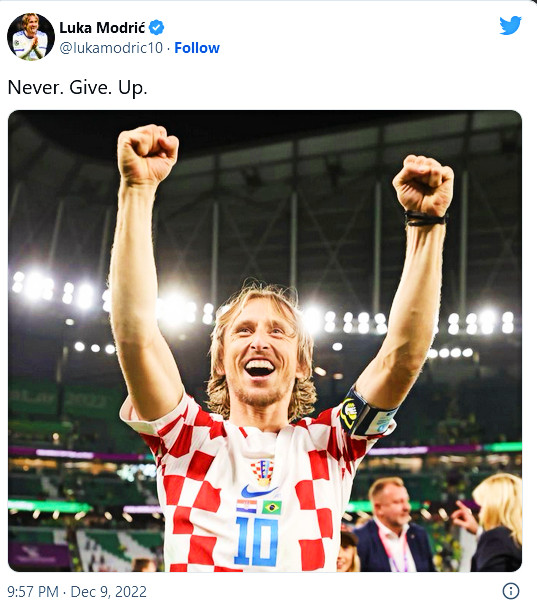Click the Brazil flag patch on jersey
537x608 pixels.
[271, 507]
